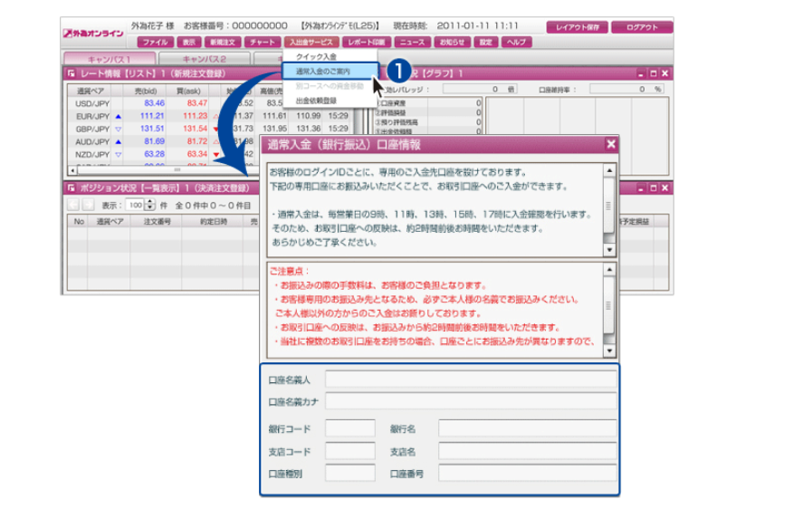This screenshot has height=519, width=812.
Task: Click the down arrow beside NZD/JPY
Action: coord(119,154)
